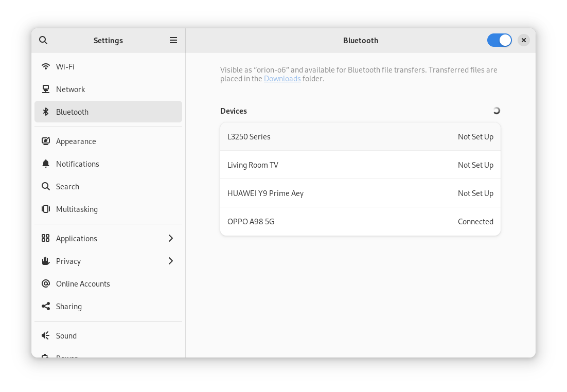This screenshot has height=392, width=567.
Task: Click the Sound speaker icon
Action: point(46,335)
